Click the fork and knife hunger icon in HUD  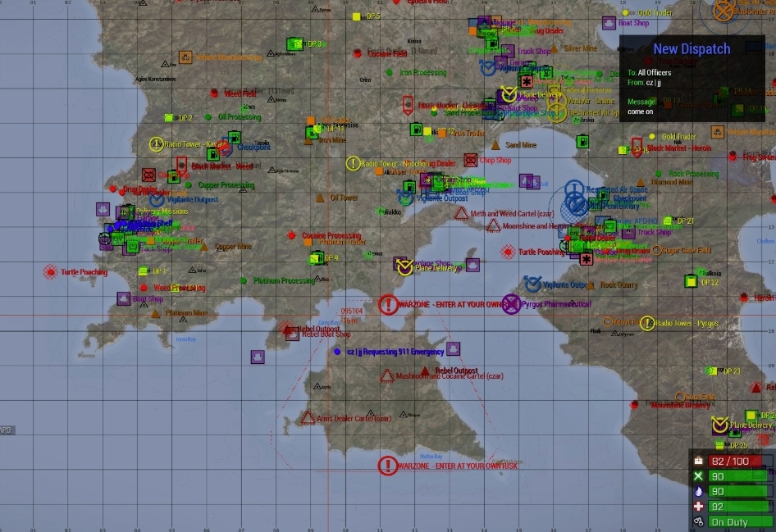[698, 476]
